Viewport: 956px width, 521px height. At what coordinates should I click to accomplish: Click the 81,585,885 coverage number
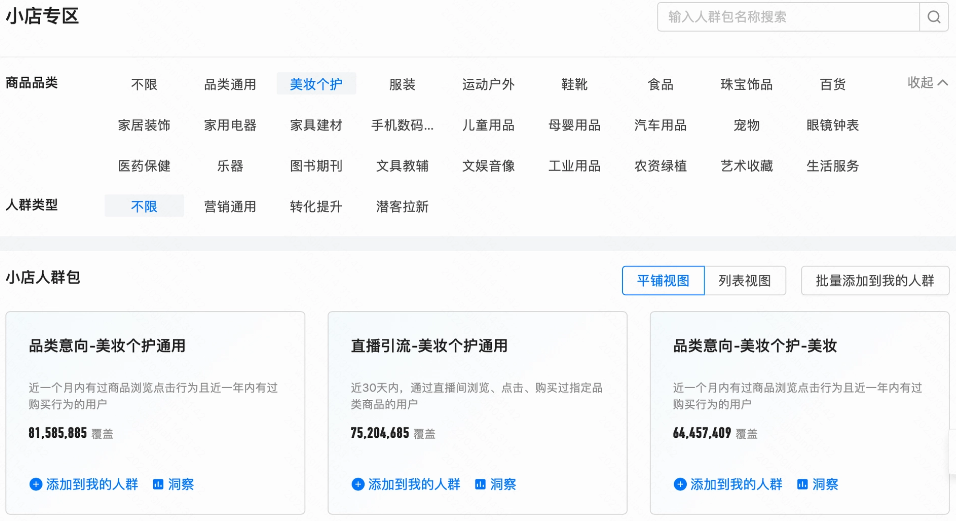58,433
